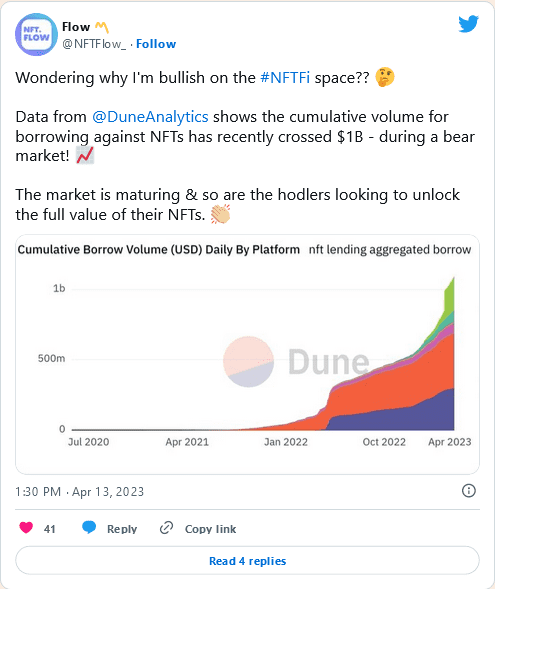Open the @DuneAnalytics mention
This screenshot has width=550, height=654.
pyautogui.click(x=150, y=117)
